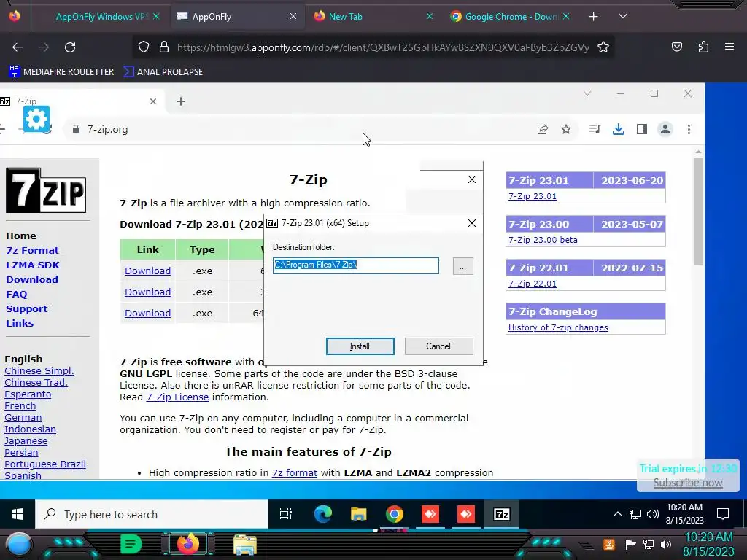Open Task View on remote taskbar

click(x=286, y=514)
